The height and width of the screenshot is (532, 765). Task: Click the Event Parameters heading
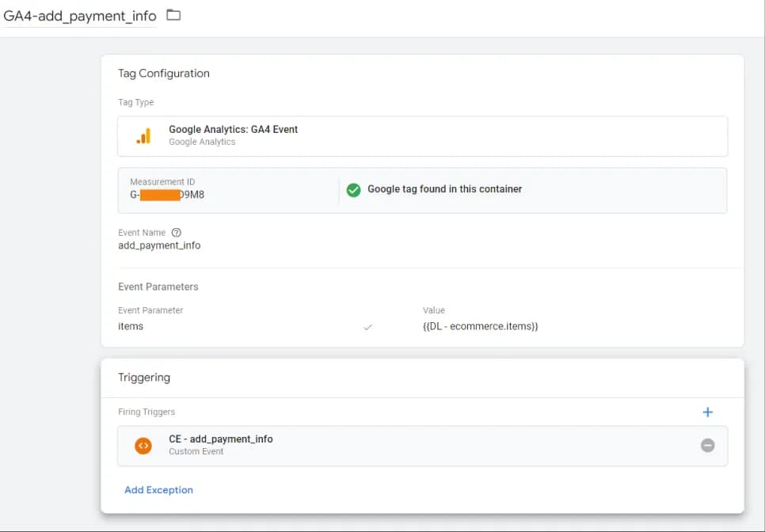coord(158,287)
